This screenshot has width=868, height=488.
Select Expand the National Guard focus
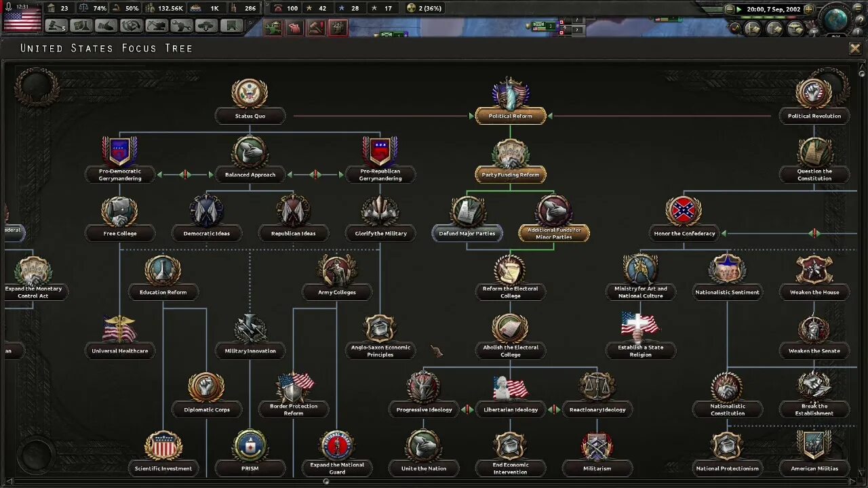337,468
